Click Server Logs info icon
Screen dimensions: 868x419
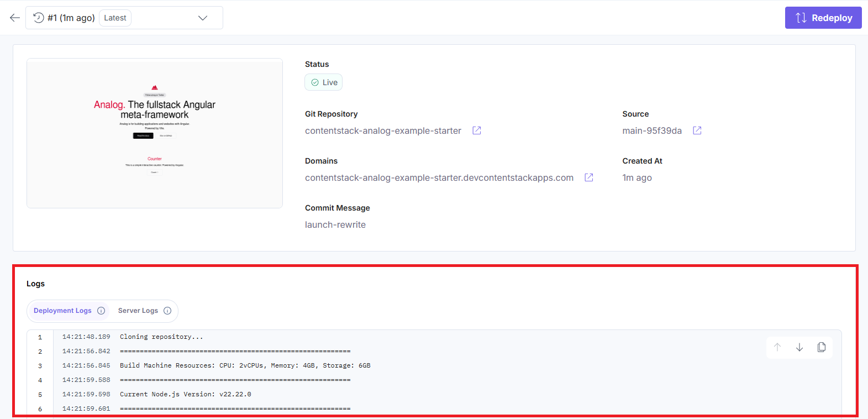167,311
